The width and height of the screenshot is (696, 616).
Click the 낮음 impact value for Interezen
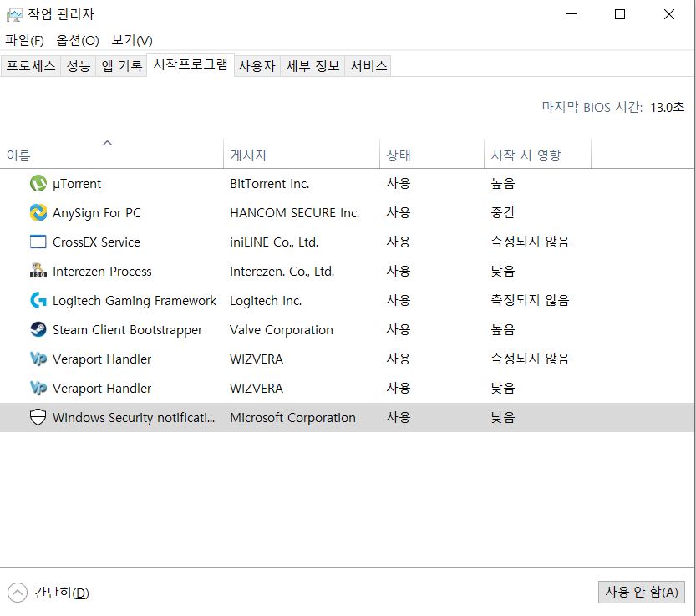[x=502, y=271]
